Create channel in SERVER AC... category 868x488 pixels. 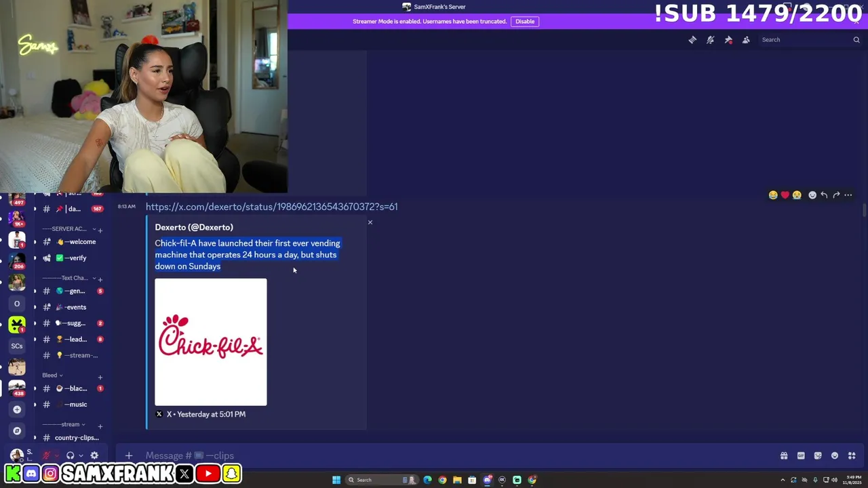(100, 230)
